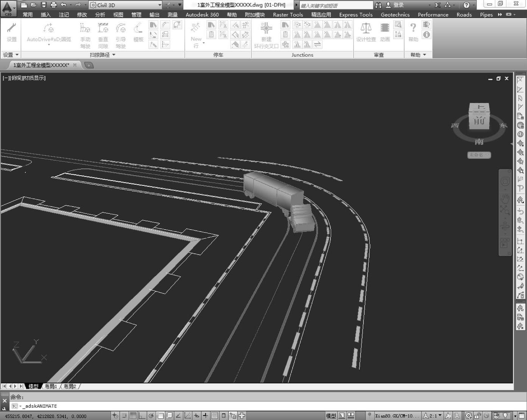Click the keyword search input field
The image size is (527, 420).
[336, 5]
